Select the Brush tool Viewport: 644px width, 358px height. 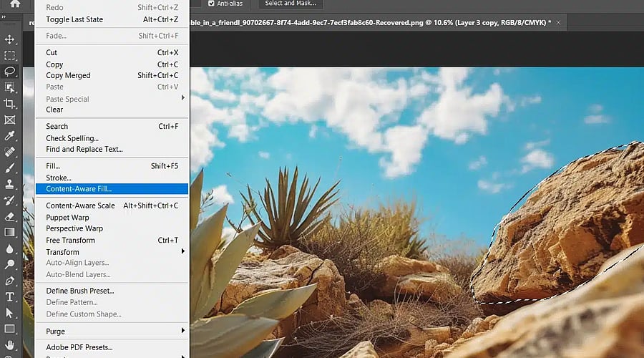click(x=9, y=168)
